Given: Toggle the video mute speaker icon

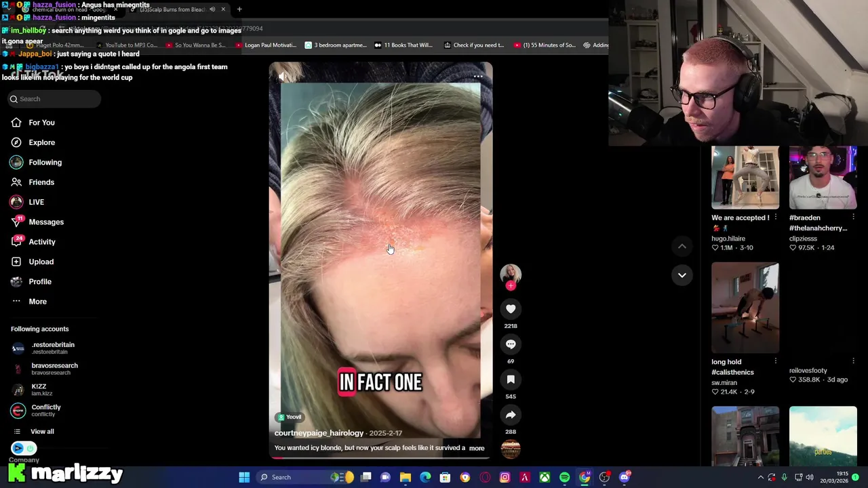Looking at the screenshot, I should [x=282, y=77].
